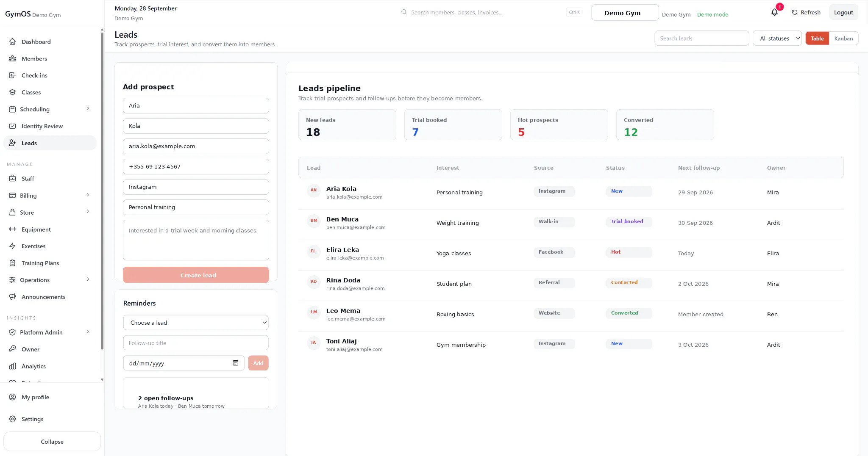Expand the Store submenu
Image resolution: width=868 pixels, height=456 pixels.
coord(88,212)
